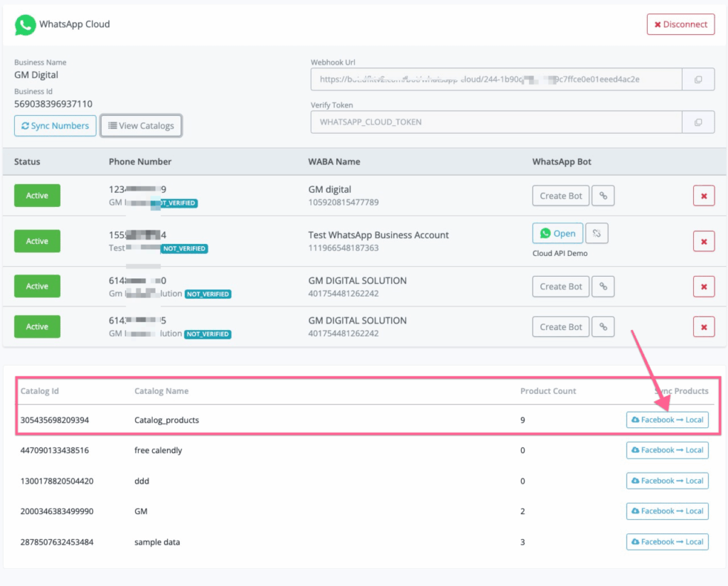Open the Cloud API Demo WhatsApp bot

(557, 233)
